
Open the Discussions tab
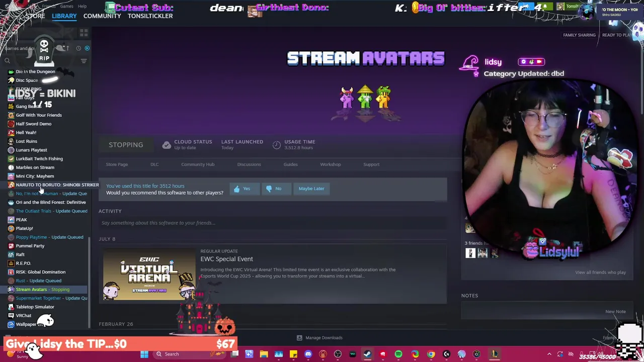pyautogui.click(x=249, y=164)
